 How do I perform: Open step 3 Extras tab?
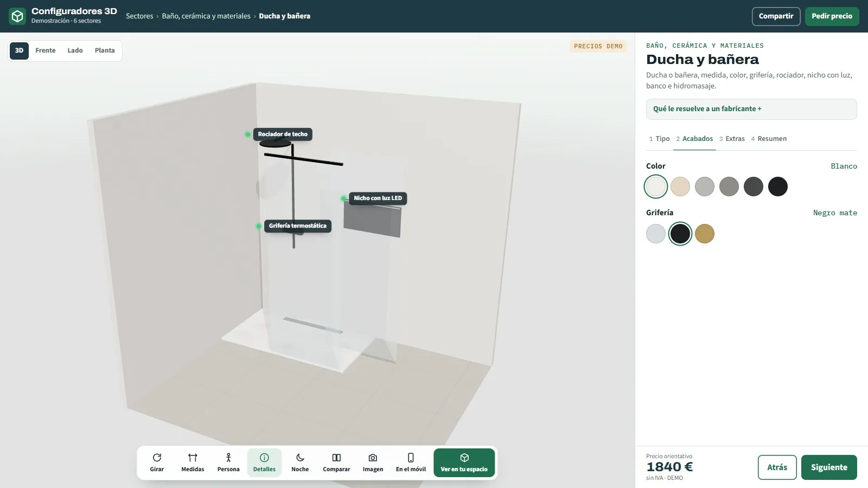pos(732,139)
